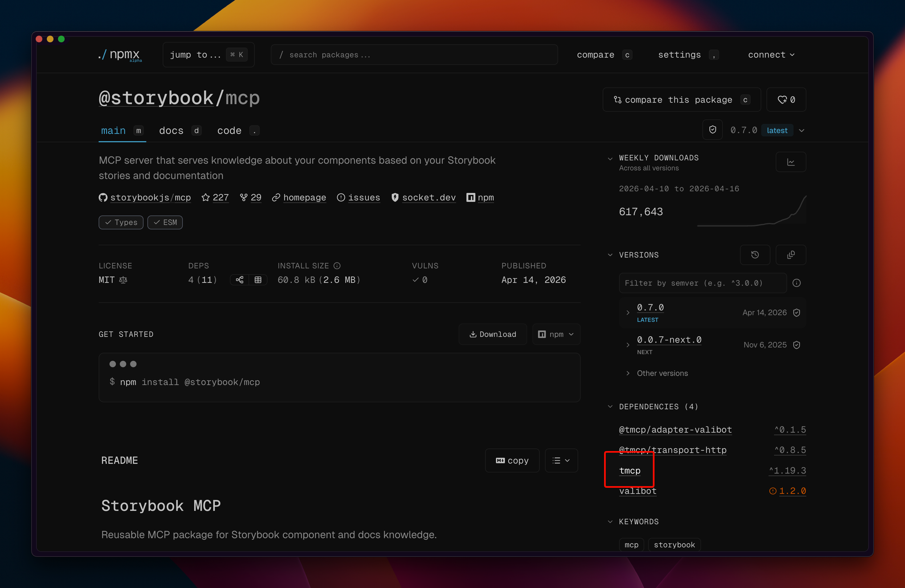Open the npm package manager dropdown

coord(556,334)
